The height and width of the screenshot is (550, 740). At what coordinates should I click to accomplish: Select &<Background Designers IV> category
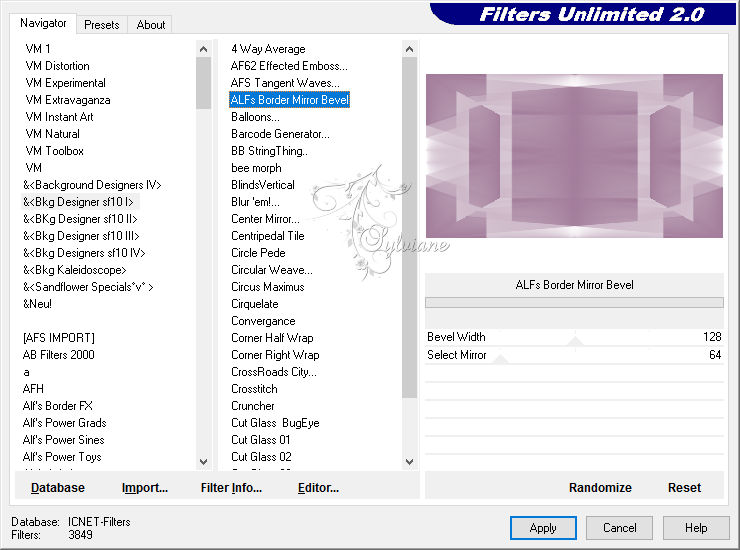[x=92, y=185]
